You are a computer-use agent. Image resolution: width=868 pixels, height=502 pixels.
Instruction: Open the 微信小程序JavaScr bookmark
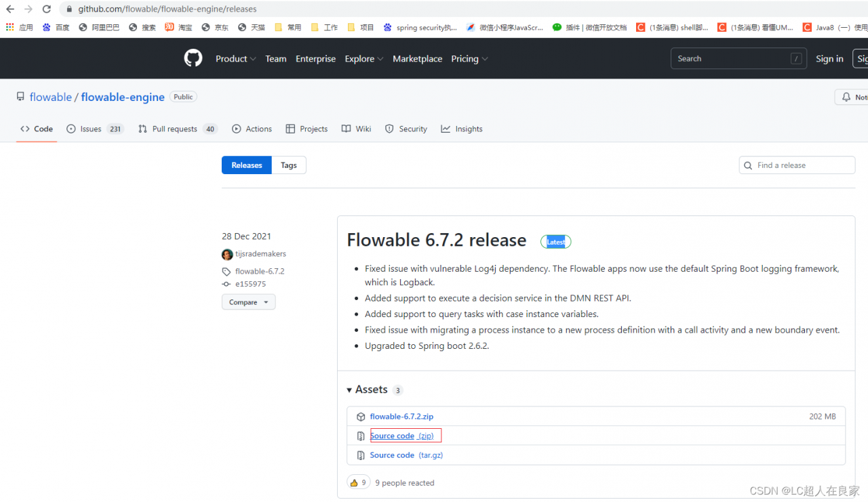(505, 27)
